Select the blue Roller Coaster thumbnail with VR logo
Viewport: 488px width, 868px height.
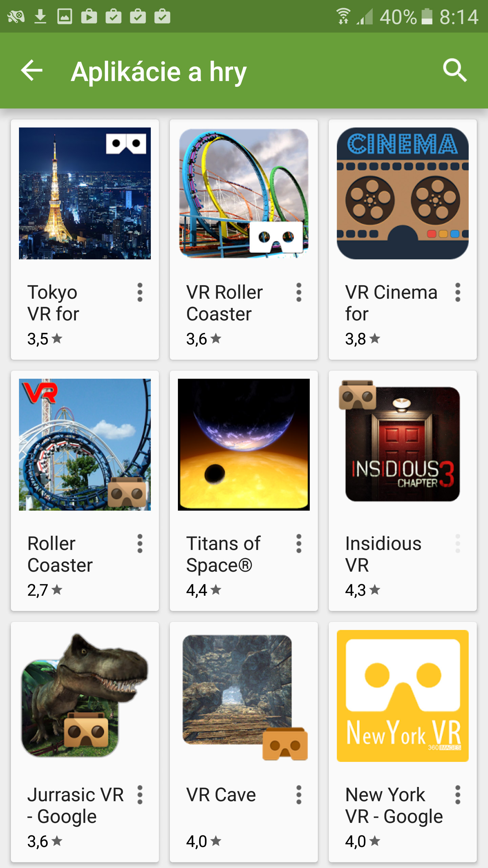[85, 445]
